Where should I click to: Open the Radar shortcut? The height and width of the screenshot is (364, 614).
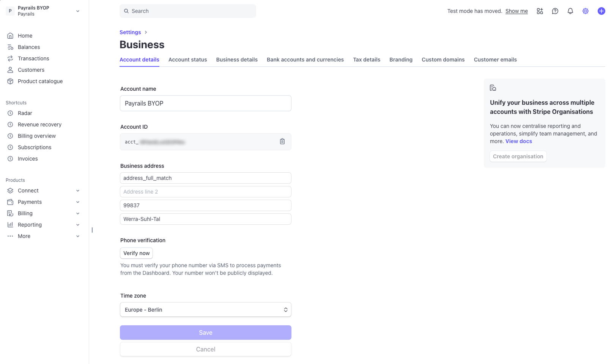pos(25,113)
